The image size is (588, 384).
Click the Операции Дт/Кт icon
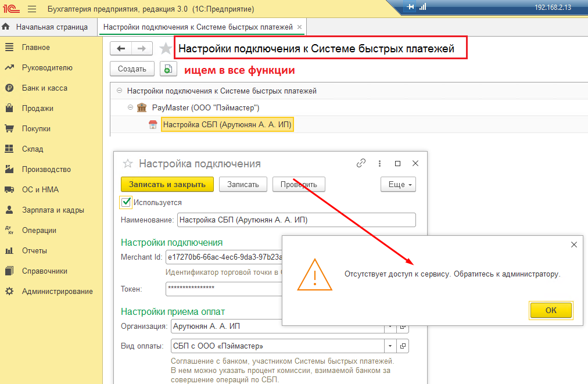9,230
